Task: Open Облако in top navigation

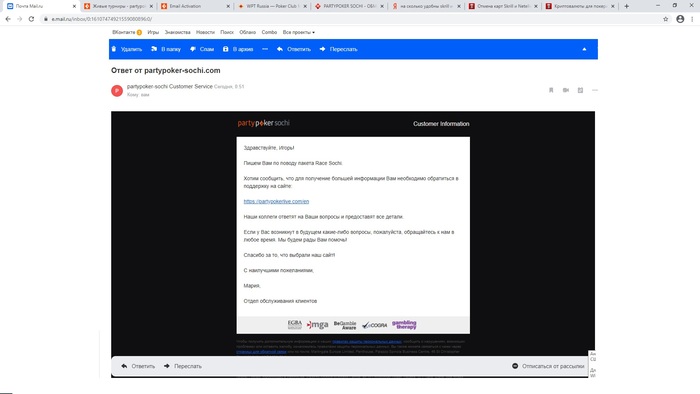Action: pyautogui.click(x=247, y=32)
